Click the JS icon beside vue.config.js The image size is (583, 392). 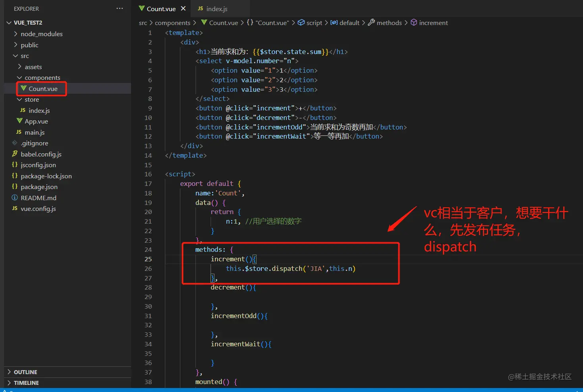[x=15, y=208]
